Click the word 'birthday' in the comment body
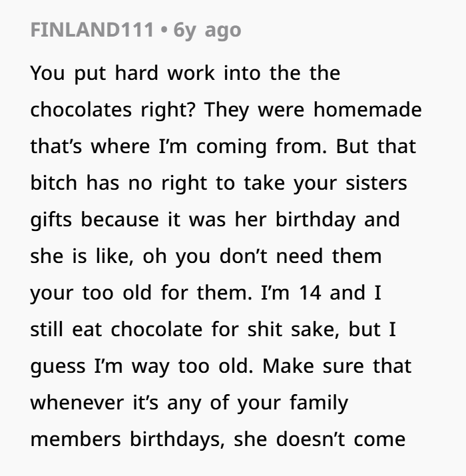This screenshot has width=466, height=476. [x=316, y=220]
